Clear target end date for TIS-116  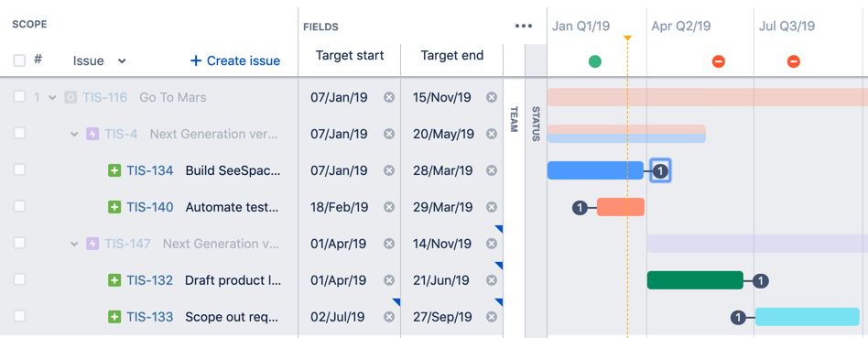pyautogui.click(x=492, y=97)
